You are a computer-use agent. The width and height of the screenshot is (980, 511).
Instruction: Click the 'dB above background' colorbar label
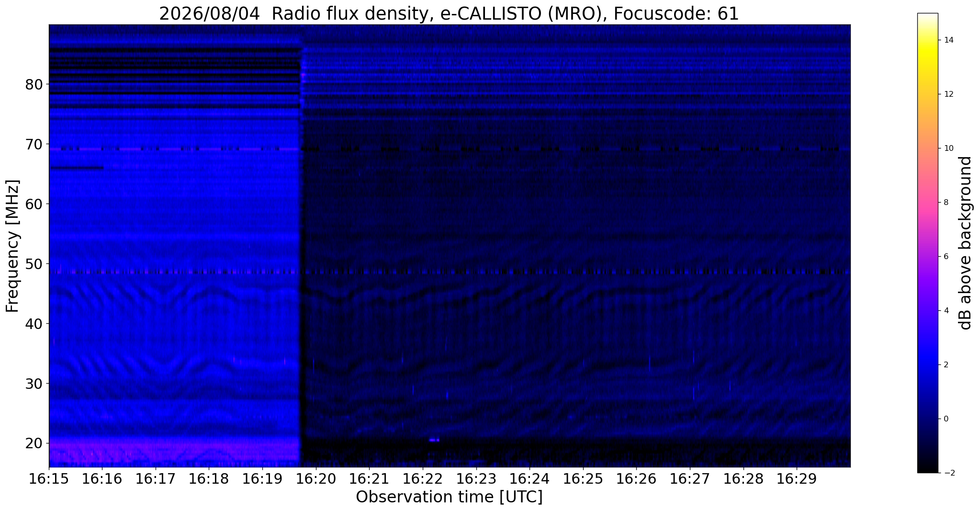[966, 243]
